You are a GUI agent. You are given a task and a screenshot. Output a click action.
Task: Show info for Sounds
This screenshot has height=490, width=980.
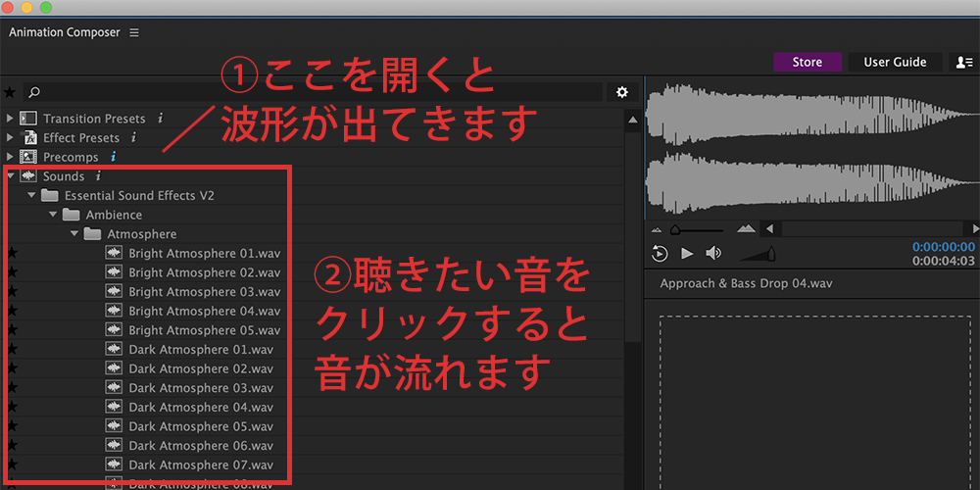coord(99,176)
